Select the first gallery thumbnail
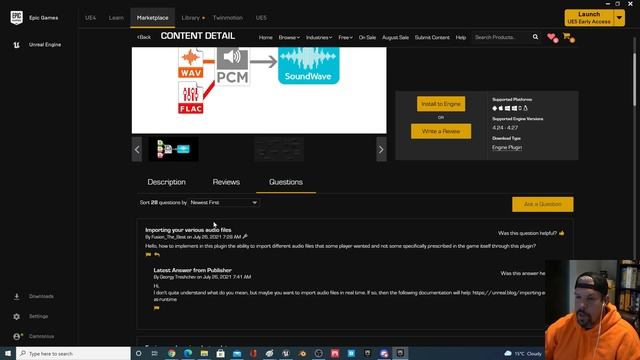Screen dimensions: 640x360 [x=173, y=150]
